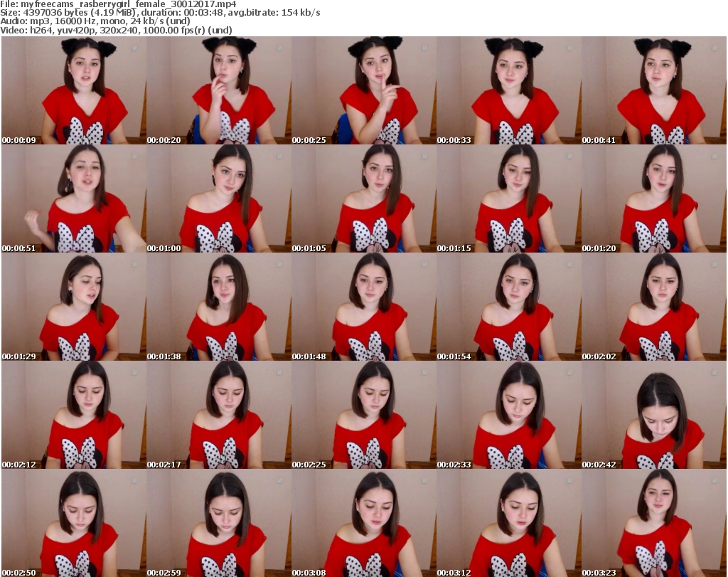Select the thumbnail timestamped 00:02:42
Image resolution: width=728 pixels, height=577 pixels.
654,415
